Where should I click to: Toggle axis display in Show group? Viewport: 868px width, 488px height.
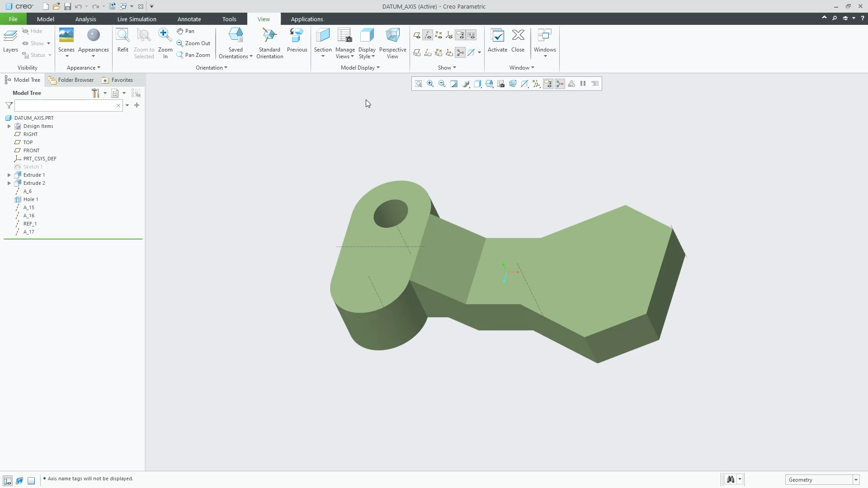[428, 35]
